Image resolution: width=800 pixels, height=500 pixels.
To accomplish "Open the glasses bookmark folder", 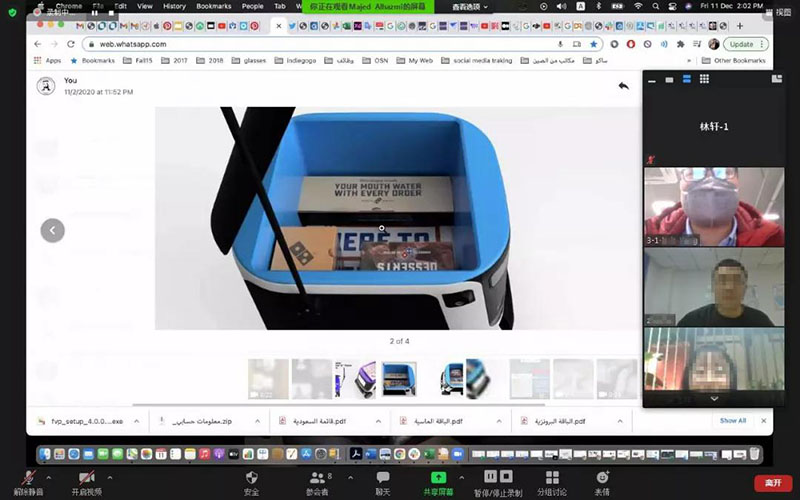I will point(249,60).
